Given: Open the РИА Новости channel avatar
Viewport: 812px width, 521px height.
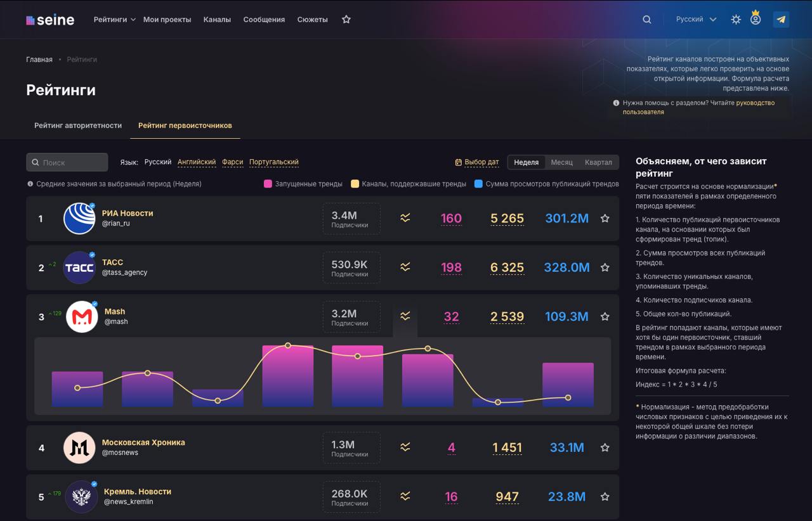Looking at the screenshot, I should [x=79, y=219].
